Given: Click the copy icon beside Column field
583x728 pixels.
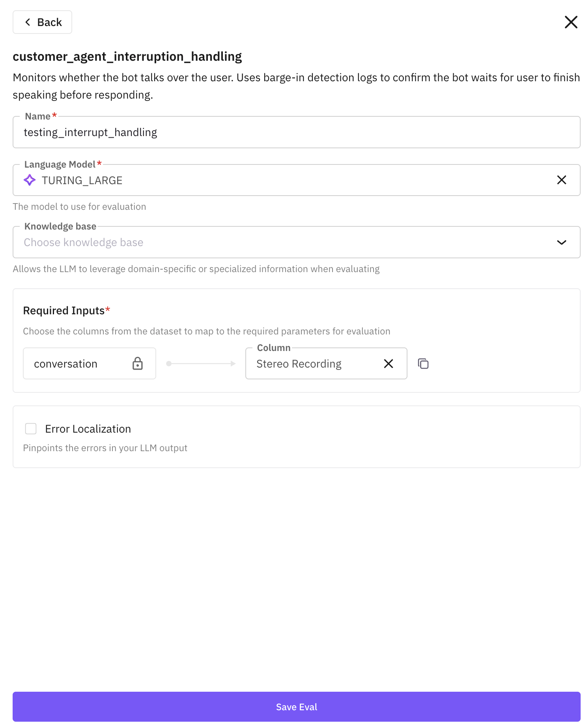Looking at the screenshot, I should pos(423,364).
